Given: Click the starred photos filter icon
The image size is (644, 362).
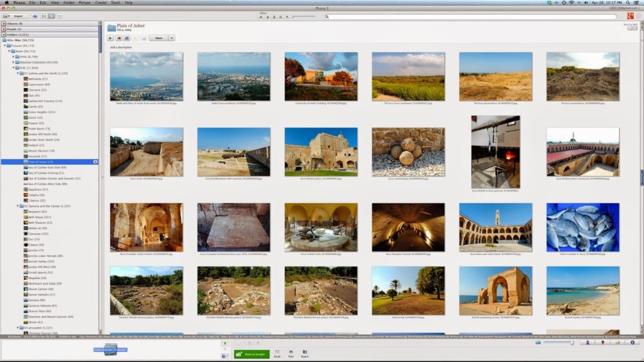Looking at the screenshot, I should tap(261, 17).
